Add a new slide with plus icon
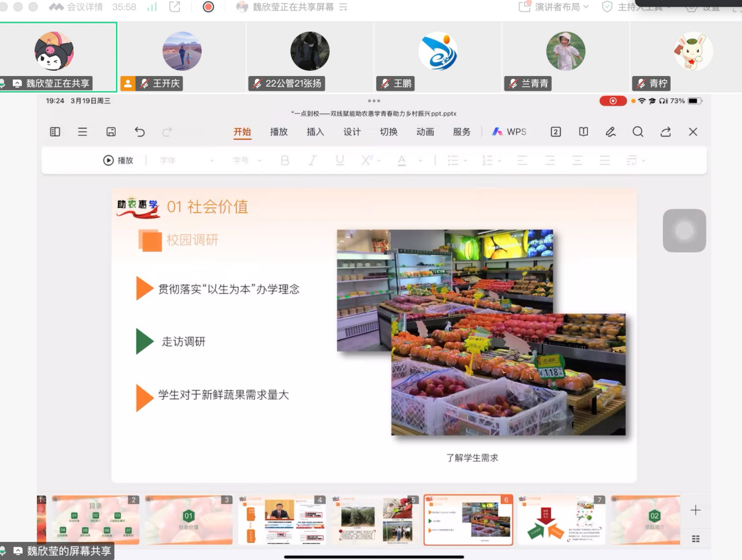The image size is (742, 560). point(695,510)
